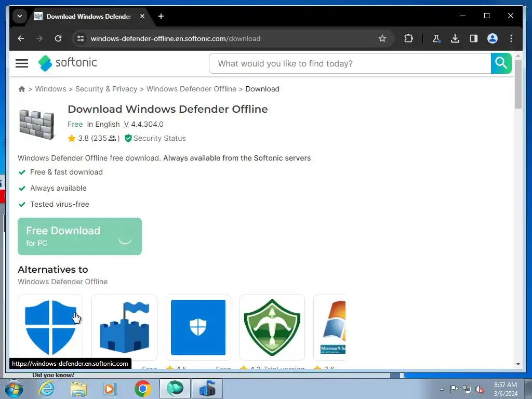Click the browser forward arrow
Image resolution: width=532 pixels, height=399 pixels.
[39, 38]
